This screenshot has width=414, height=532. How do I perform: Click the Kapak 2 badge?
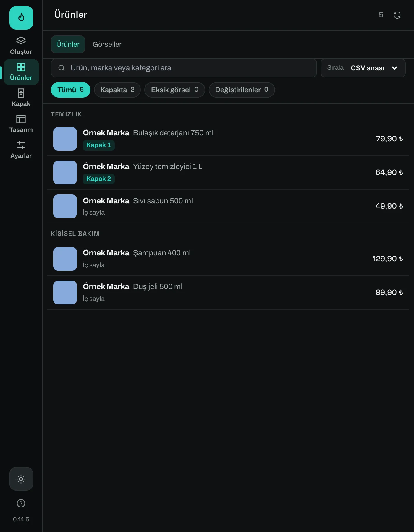[99, 179]
